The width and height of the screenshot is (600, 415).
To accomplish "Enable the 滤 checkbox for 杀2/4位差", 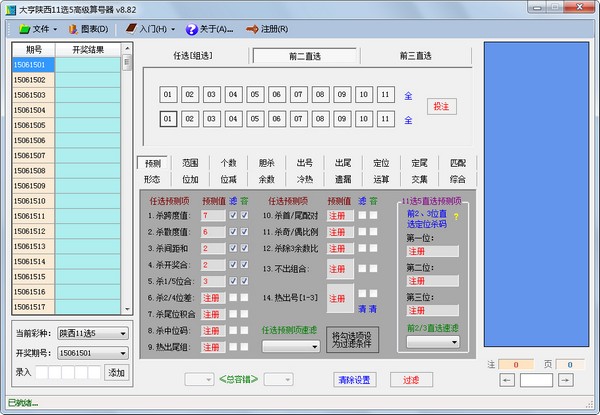I will 233,297.
